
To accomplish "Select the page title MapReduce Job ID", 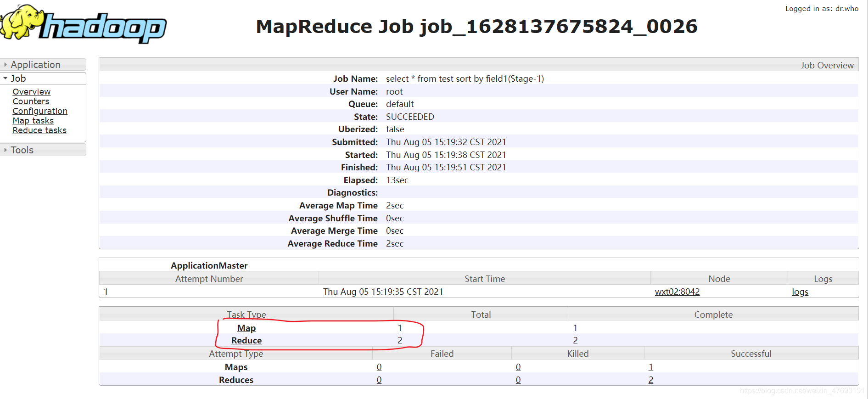I will click(x=477, y=26).
